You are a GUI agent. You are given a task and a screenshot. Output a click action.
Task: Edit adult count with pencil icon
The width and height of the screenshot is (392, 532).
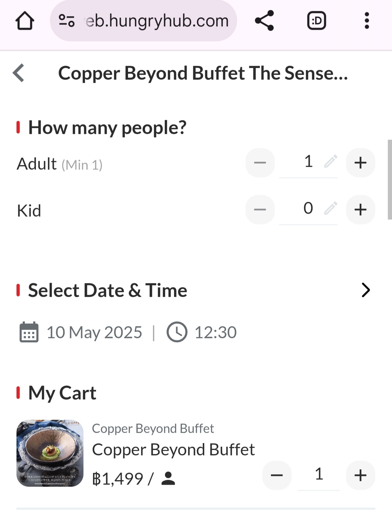tap(331, 162)
